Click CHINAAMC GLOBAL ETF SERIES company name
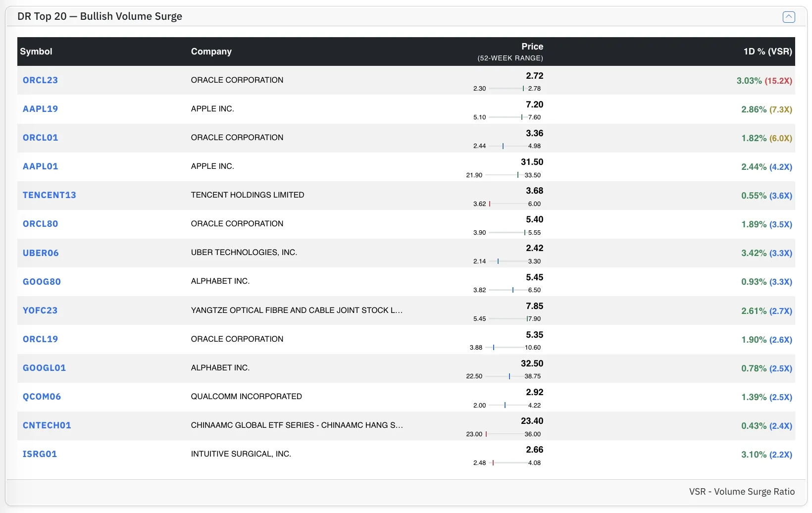The height and width of the screenshot is (513, 812). 297,425
